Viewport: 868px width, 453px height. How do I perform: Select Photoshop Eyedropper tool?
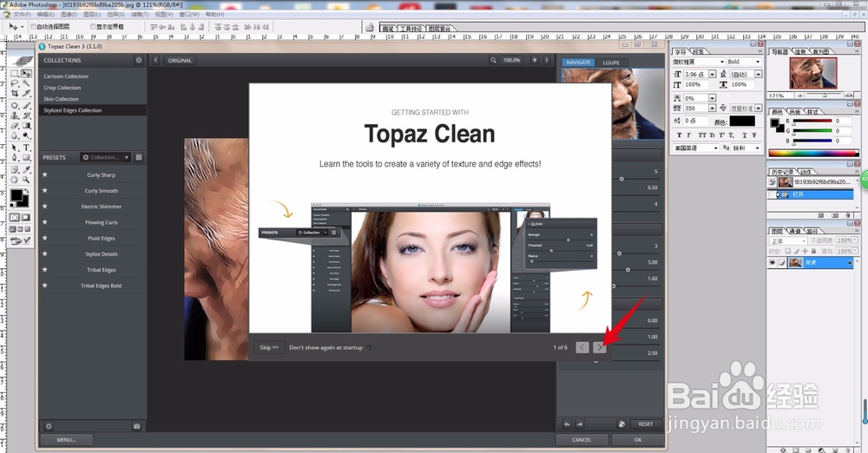click(x=27, y=169)
